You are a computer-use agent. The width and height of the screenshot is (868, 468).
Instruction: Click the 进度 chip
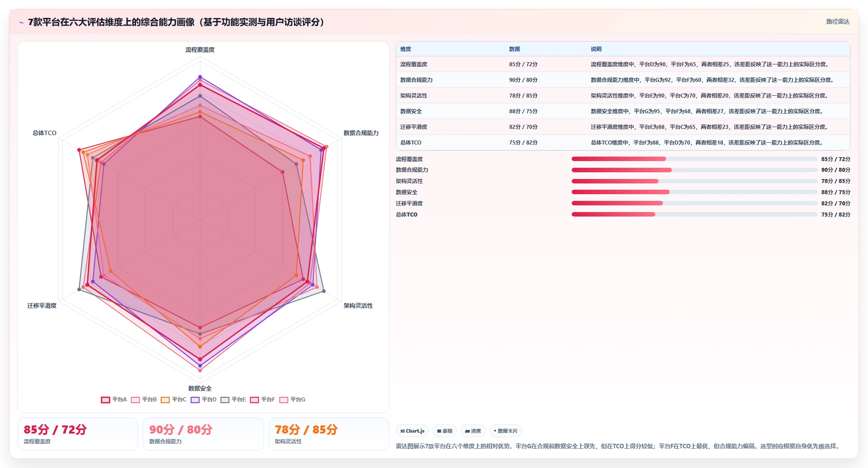click(473, 431)
